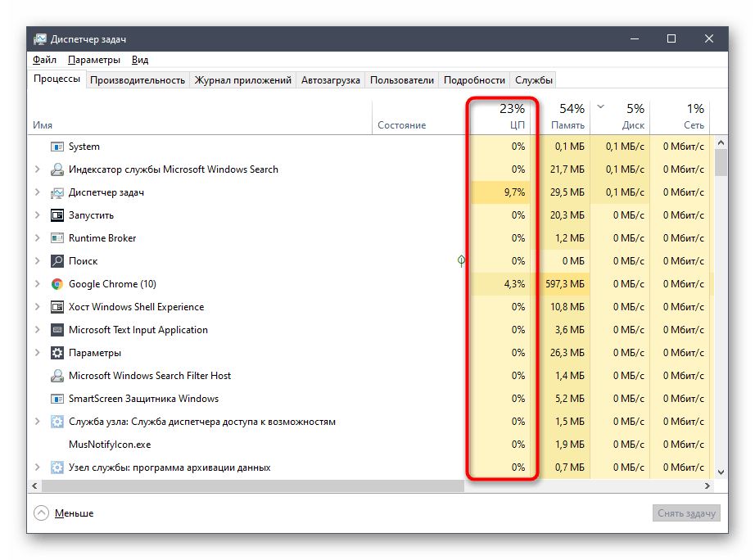
Task: Open the Файл menu
Action: 44,60
